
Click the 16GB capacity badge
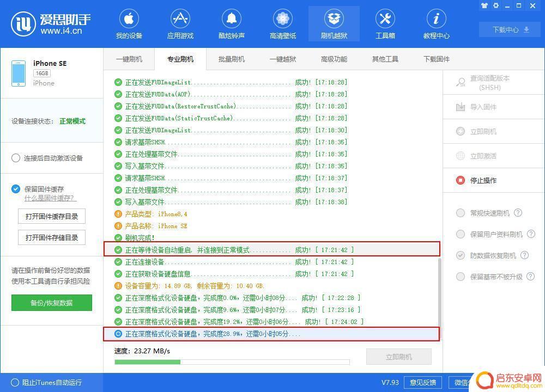coord(42,73)
